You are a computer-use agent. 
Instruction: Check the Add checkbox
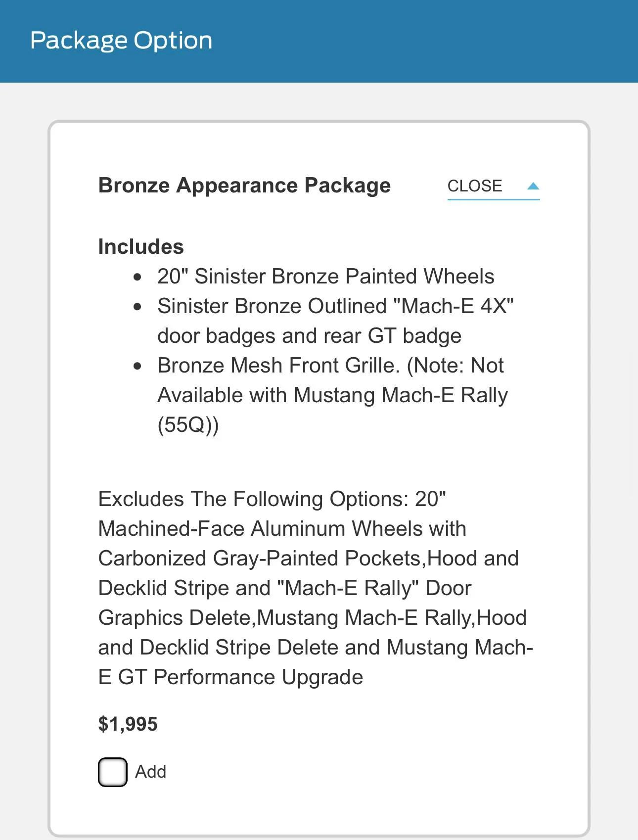point(113,772)
